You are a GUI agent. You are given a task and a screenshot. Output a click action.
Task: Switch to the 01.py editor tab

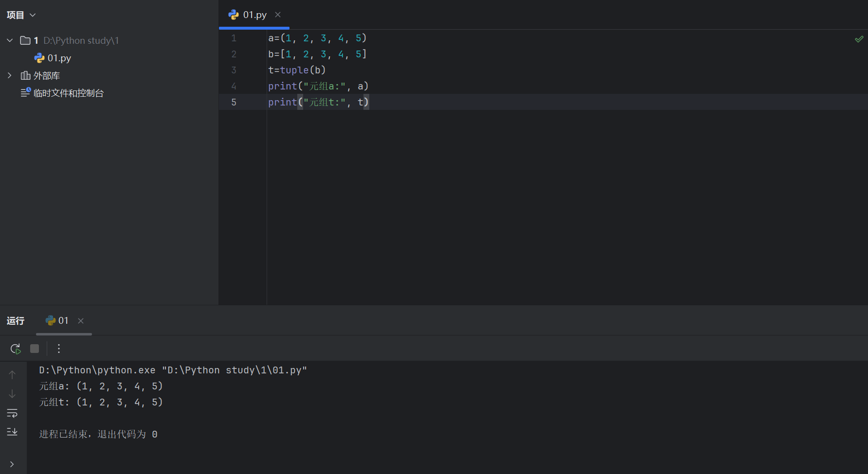click(254, 15)
